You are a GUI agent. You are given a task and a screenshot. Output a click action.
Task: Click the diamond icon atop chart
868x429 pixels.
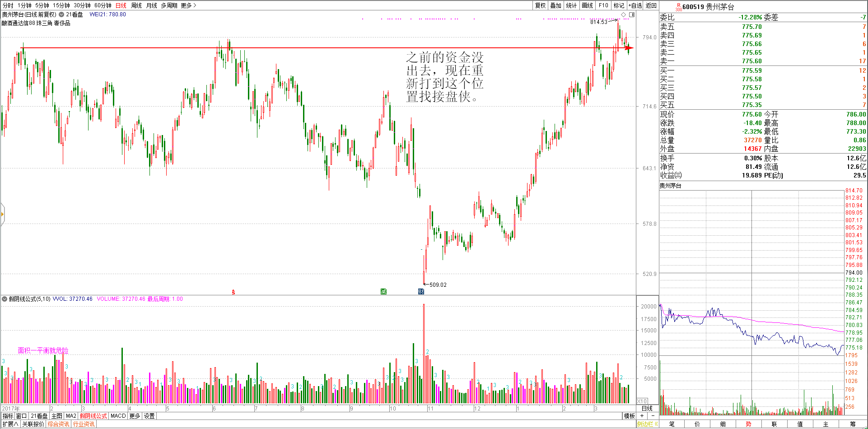click(624, 14)
